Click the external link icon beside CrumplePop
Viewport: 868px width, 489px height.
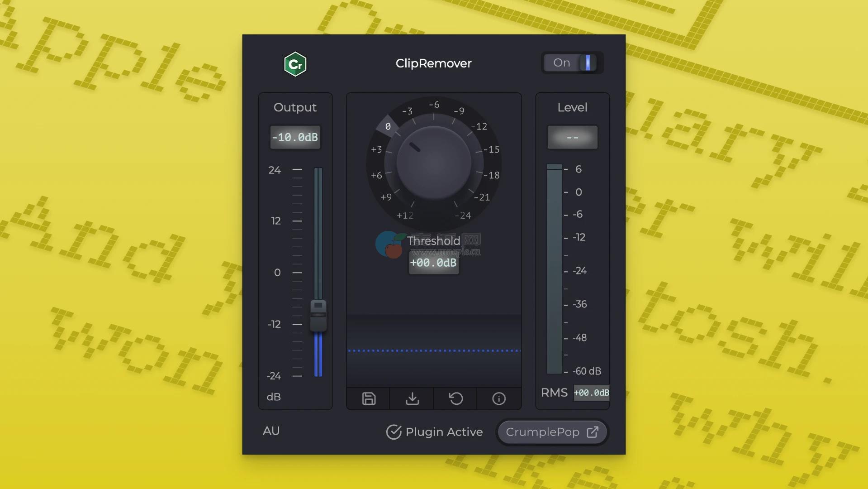592,432
